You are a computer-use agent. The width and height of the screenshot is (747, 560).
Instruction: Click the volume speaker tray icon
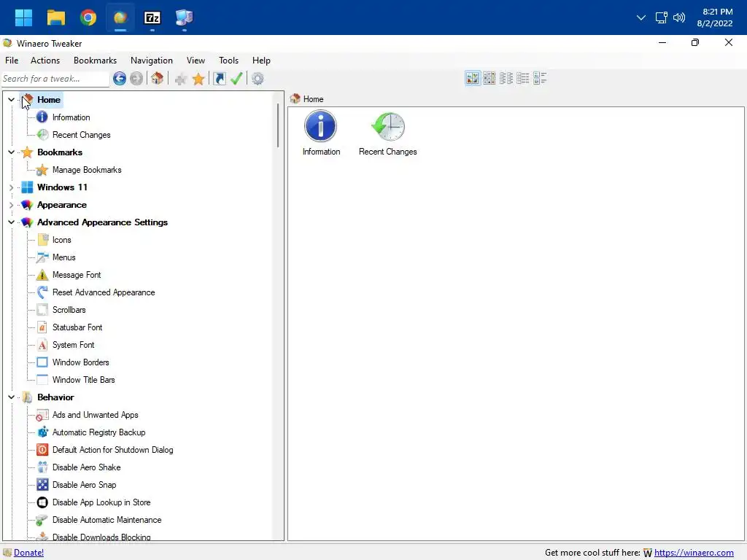pos(679,17)
